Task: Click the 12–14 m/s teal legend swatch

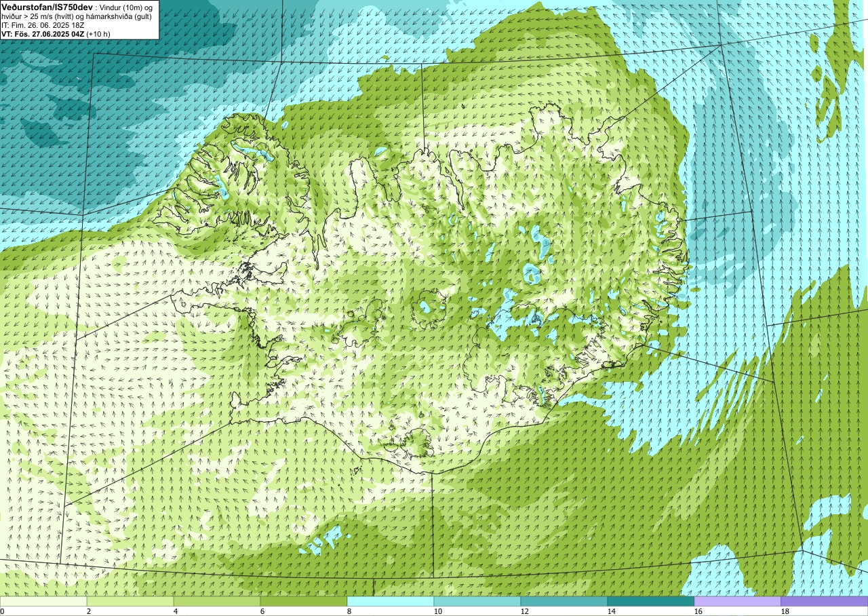Action: (564, 601)
